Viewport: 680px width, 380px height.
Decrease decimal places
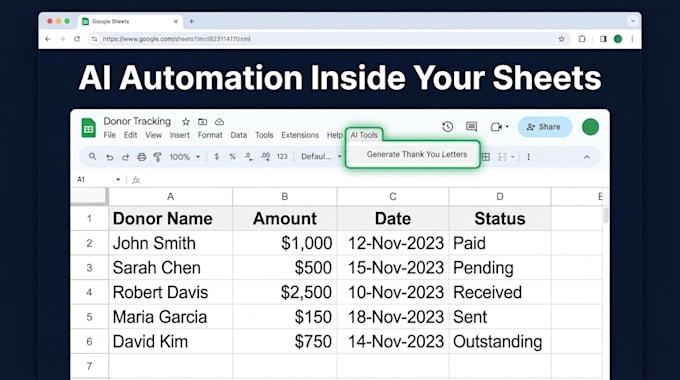pos(248,157)
